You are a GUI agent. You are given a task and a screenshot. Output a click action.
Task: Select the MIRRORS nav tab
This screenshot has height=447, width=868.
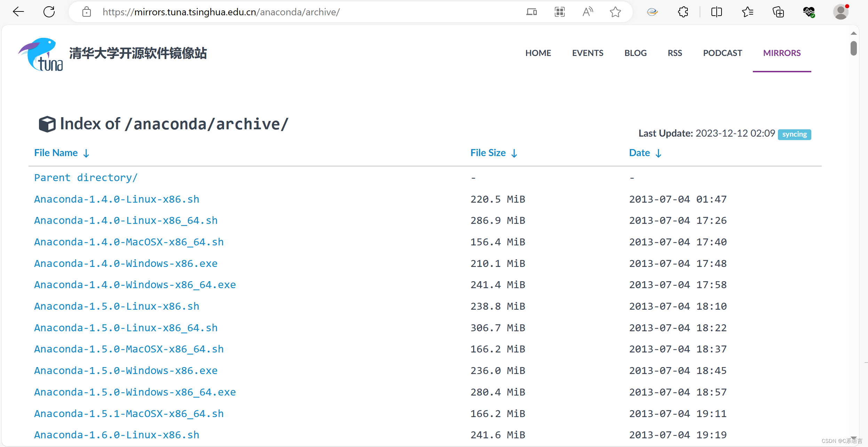click(782, 53)
